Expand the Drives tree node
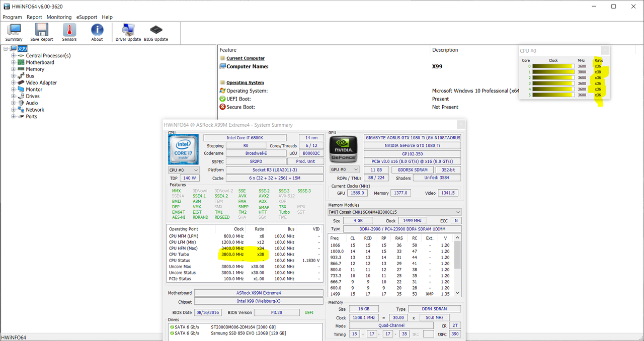The height and width of the screenshot is (341, 644). [x=14, y=96]
